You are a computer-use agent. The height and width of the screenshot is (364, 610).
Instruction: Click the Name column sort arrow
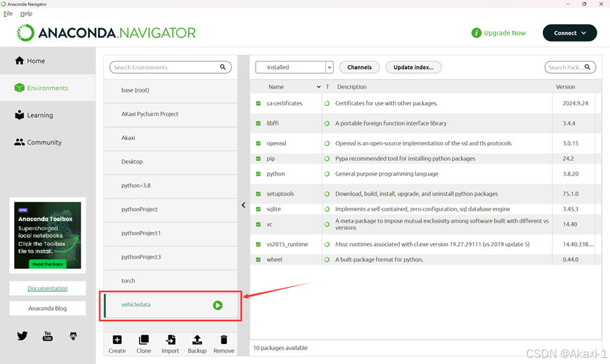tap(319, 87)
